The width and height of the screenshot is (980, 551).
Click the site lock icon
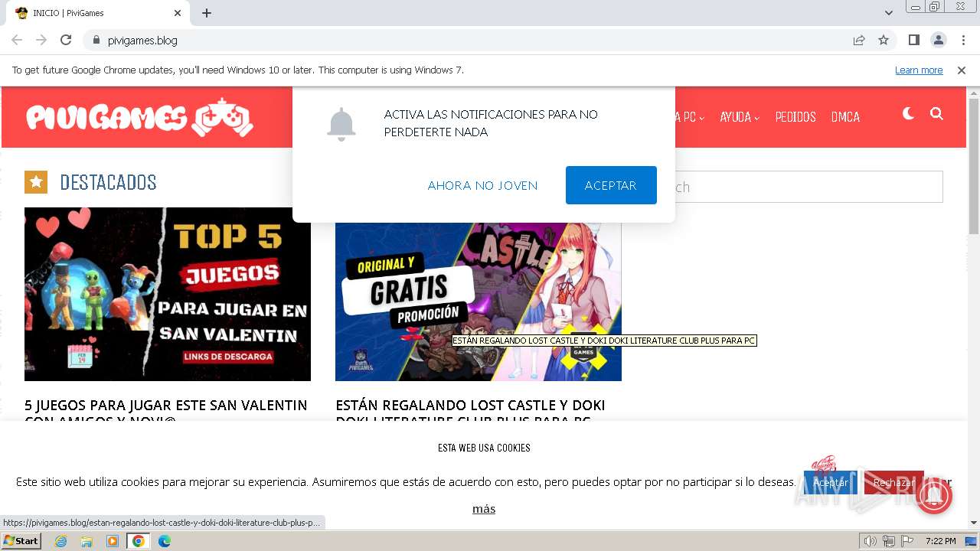click(x=96, y=40)
